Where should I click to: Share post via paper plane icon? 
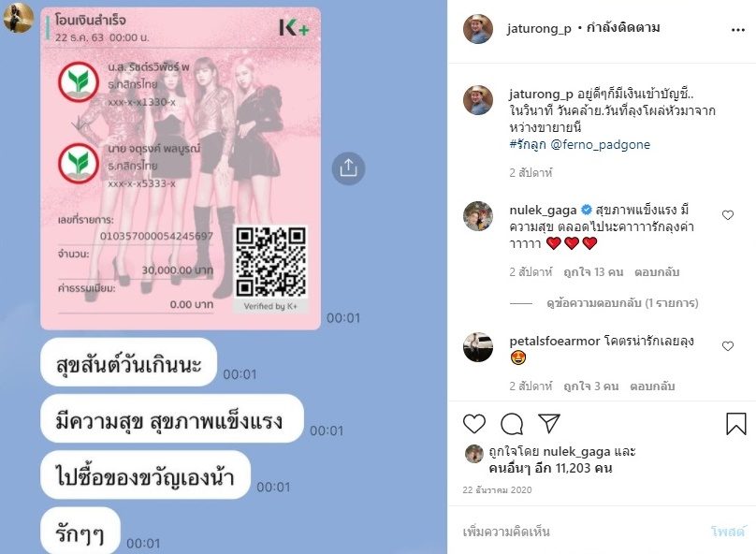pos(549,423)
